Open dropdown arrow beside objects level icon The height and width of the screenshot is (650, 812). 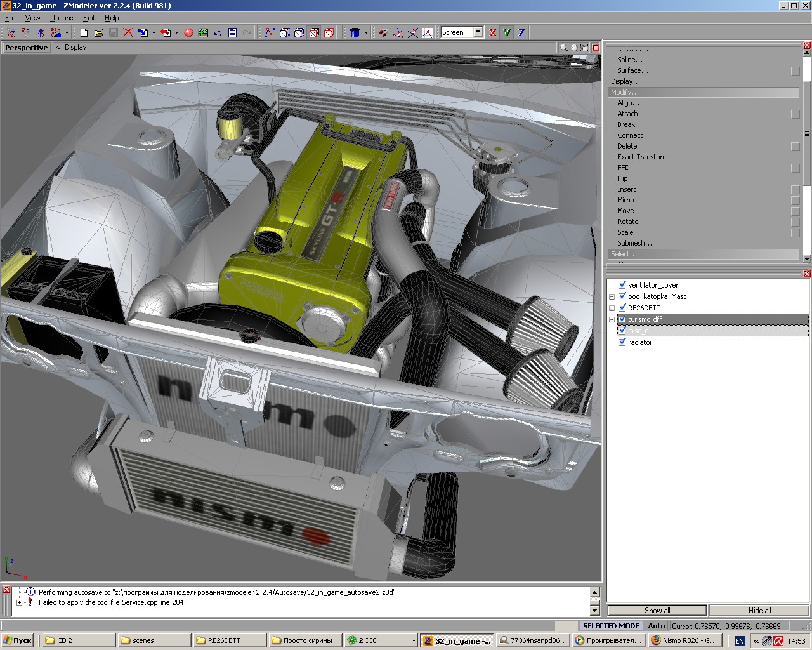coord(67,32)
